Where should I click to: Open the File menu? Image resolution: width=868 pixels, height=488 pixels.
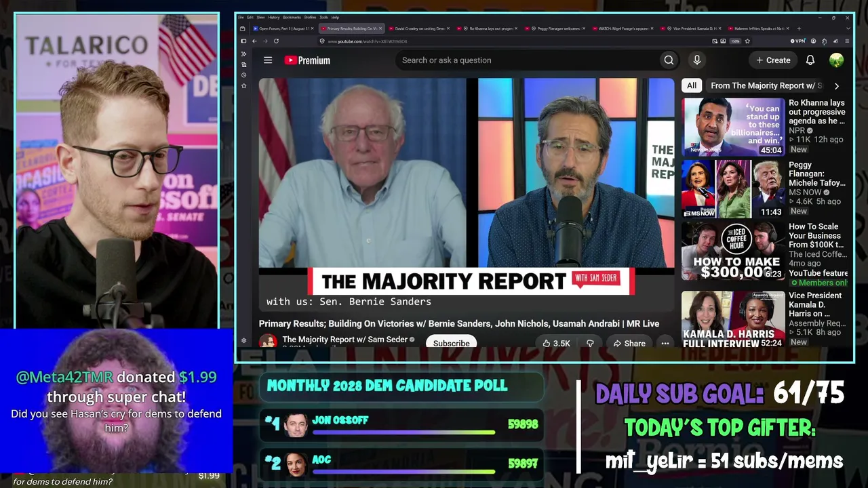pyautogui.click(x=241, y=17)
